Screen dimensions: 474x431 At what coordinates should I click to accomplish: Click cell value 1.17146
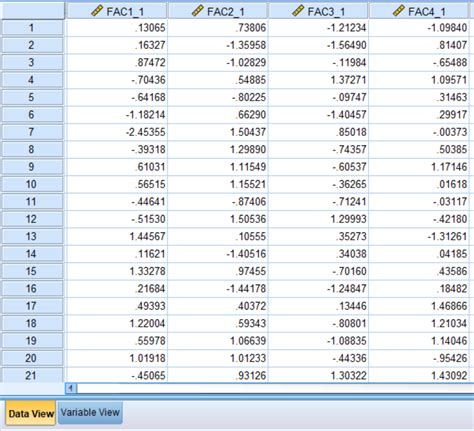pyautogui.click(x=419, y=167)
